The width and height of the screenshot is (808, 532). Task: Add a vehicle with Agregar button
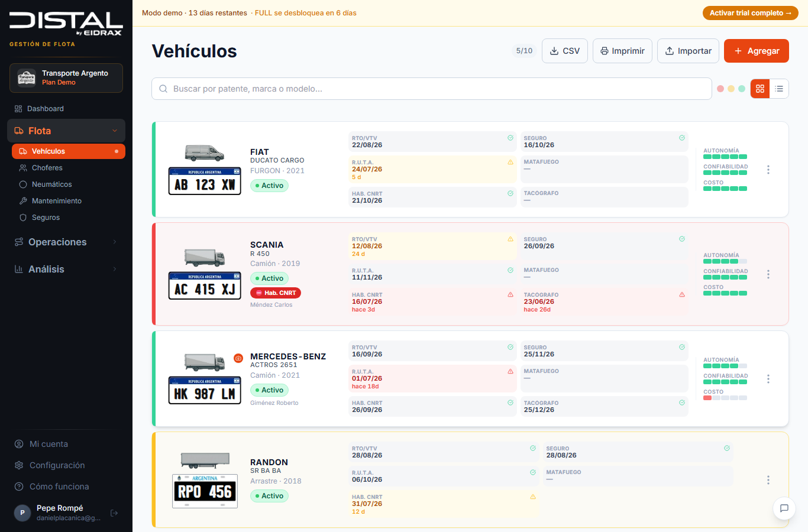pyautogui.click(x=757, y=51)
